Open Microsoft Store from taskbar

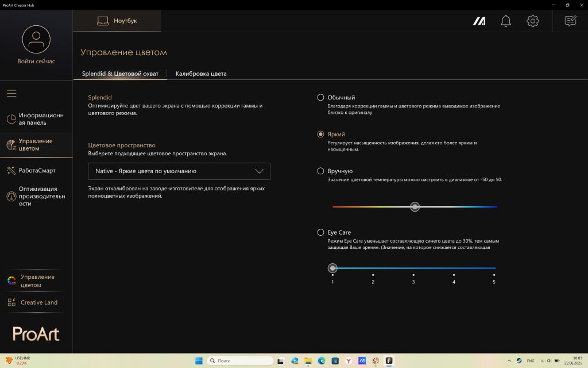click(335, 361)
